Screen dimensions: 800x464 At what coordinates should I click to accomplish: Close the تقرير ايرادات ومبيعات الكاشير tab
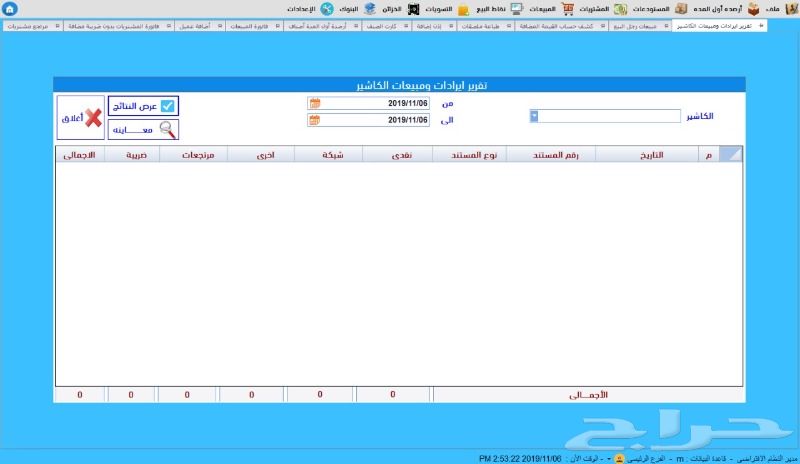761,26
